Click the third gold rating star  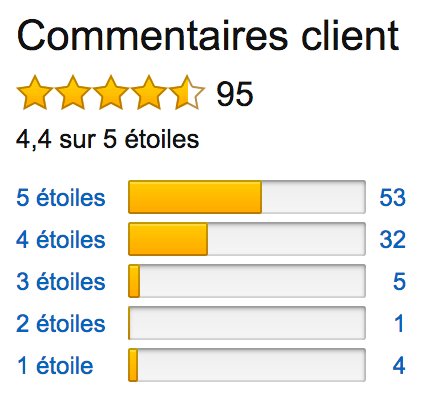[111, 93]
